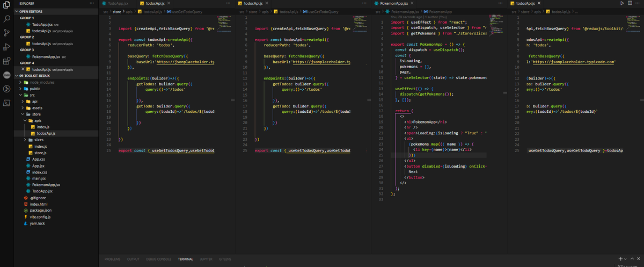The height and width of the screenshot is (267, 644).
Task: Click 'store' breadcrumb in first editor group
Action: [x=116, y=11]
